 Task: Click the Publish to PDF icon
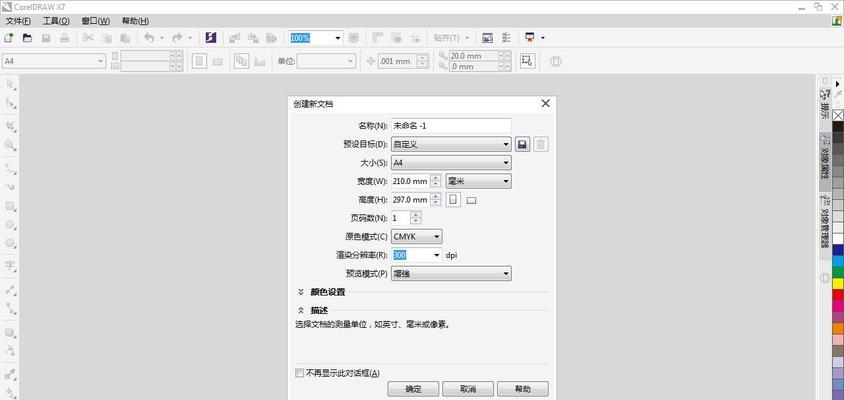tap(271, 38)
